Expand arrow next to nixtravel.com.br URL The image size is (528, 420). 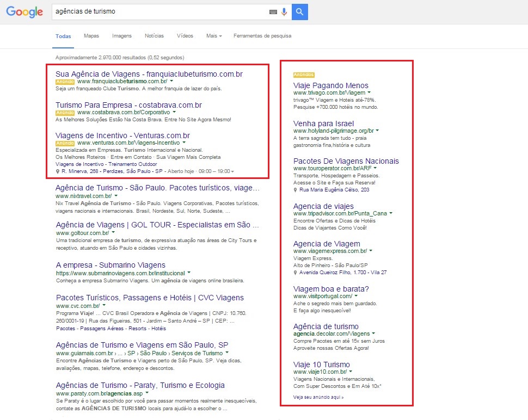116,195
